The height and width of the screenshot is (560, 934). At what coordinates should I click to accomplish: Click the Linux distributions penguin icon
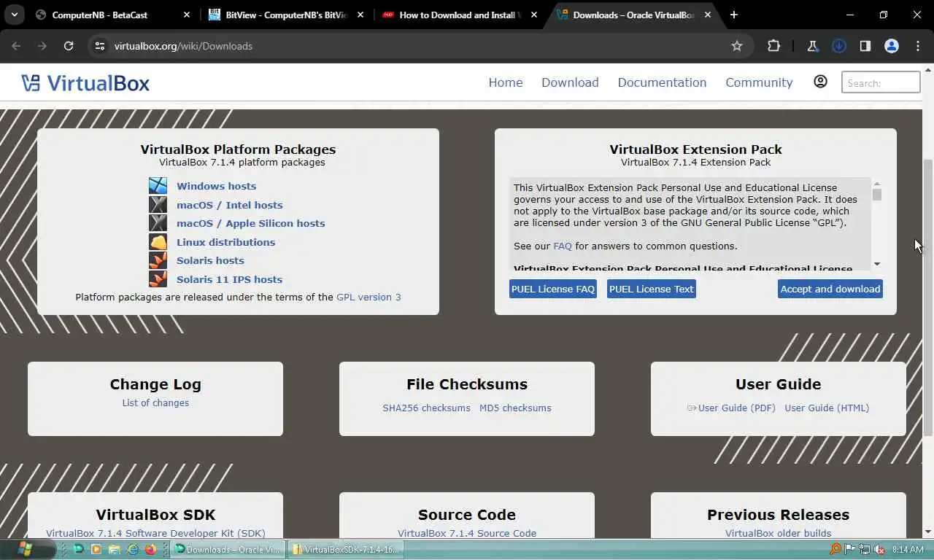pyautogui.click(x=158, y=242)
